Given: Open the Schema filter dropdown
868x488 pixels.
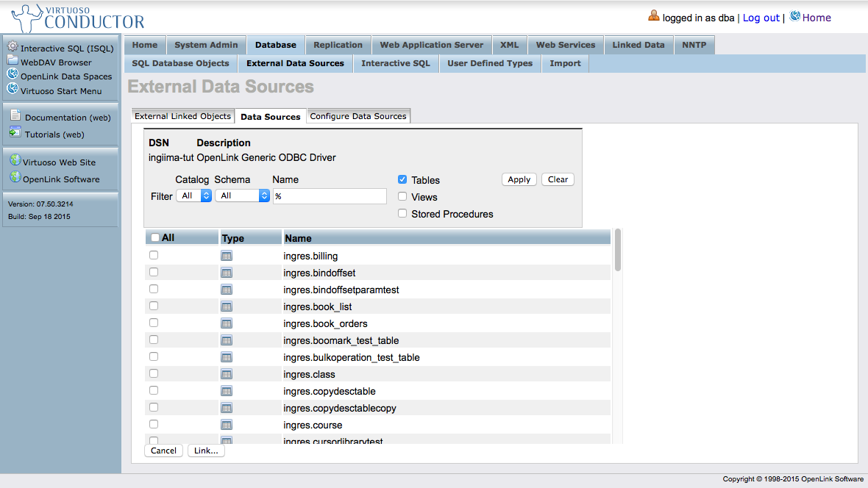Looking at the screenshot, I should click(242, 196).
